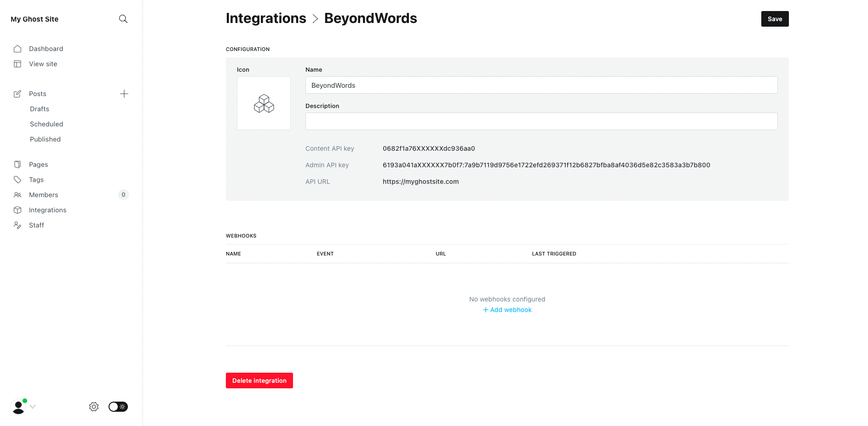The image size is (868, 426).
Task: Click the webhooks NAME column header
Action: coord(233,254)
